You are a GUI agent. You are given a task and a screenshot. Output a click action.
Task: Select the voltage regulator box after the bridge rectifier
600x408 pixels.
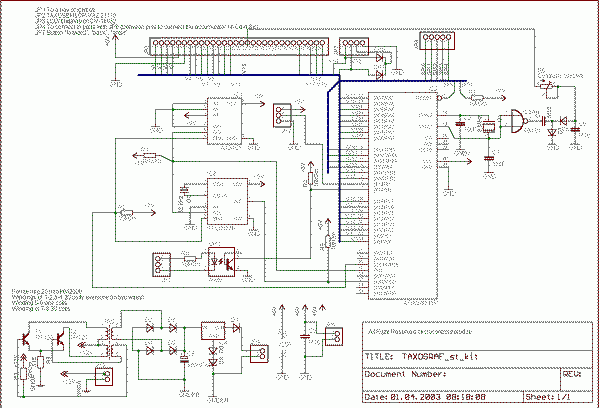coord(213,331)
